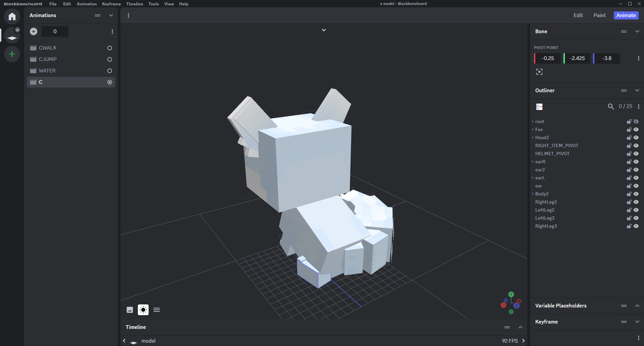Click the focus on pivot point icon
Screen dimensions: 644x346
[539, 72]
